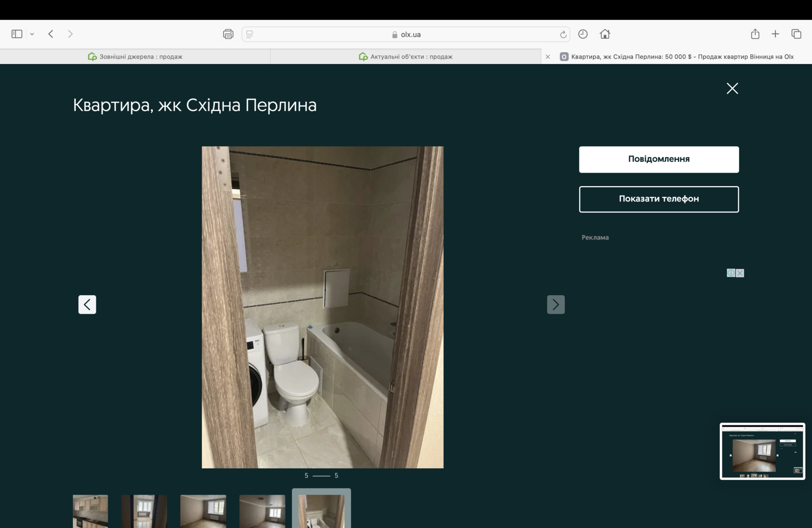This screenshot has height=528, width=812.
Task: Go back to the previous page
Action: pos(51,34)
